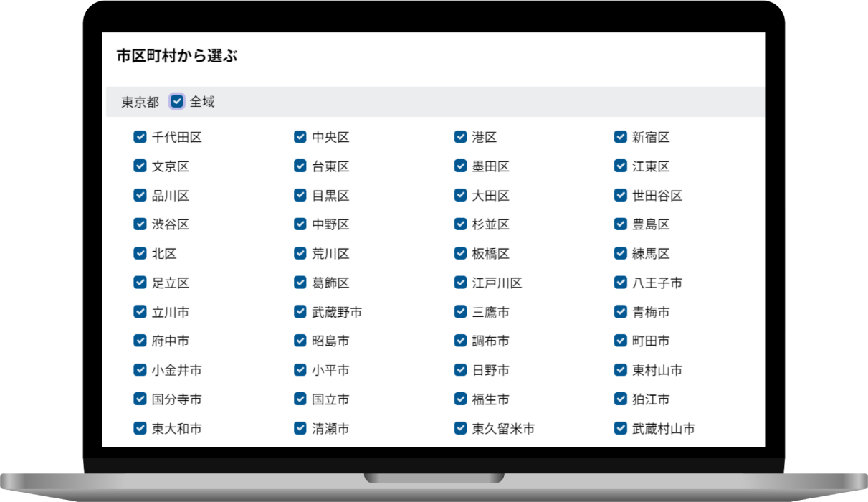Toggle the 八王子市 checkbox
This screenshot has width=868, height=502.
[x=621, y=283]
